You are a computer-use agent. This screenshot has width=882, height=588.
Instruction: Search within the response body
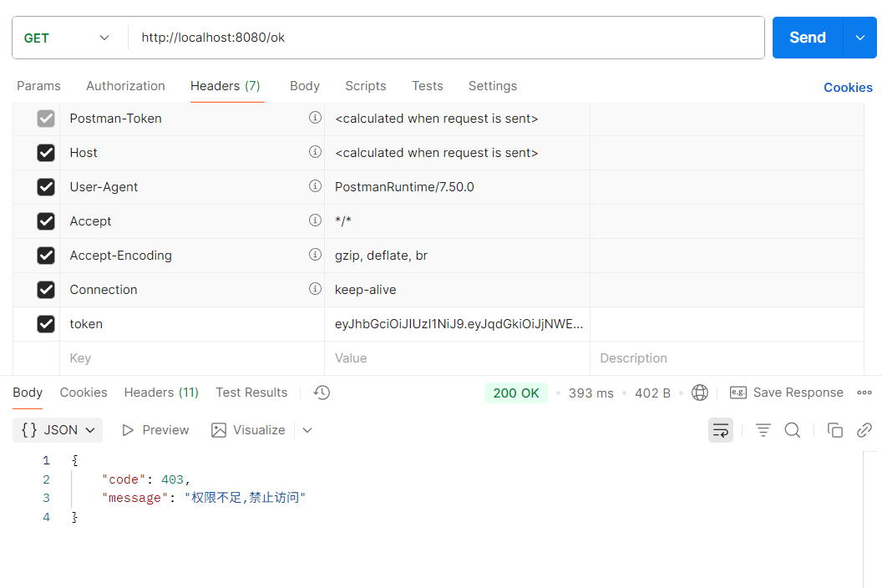point(793,430)
